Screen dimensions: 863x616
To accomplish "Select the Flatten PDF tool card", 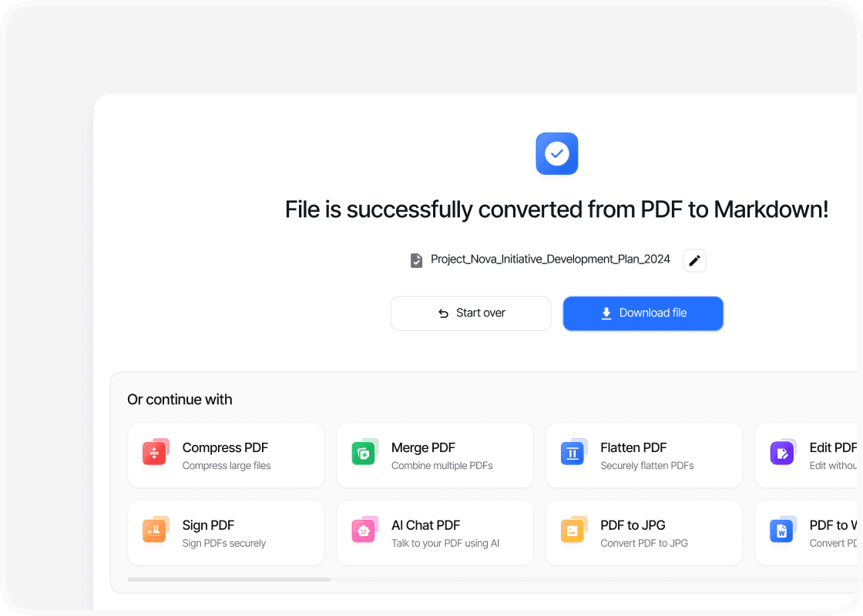I will [x=643, y=455].
